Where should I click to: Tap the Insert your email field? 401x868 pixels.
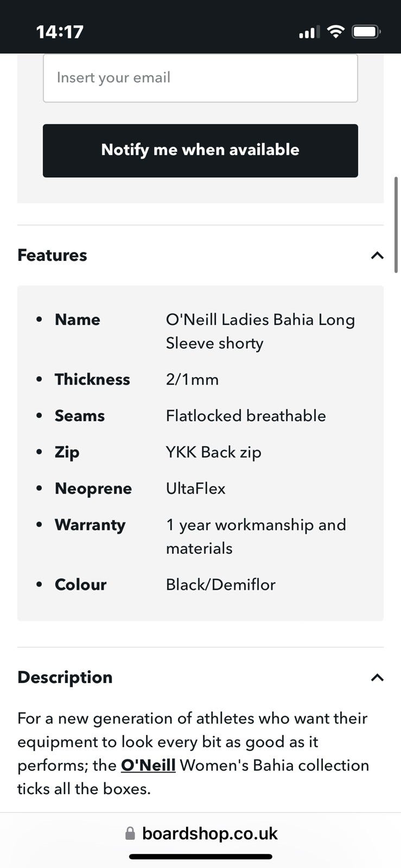tap(200, 78)
